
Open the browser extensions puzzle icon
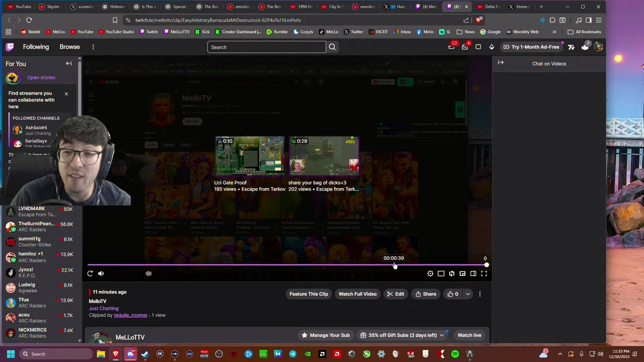tap(552, 20)
